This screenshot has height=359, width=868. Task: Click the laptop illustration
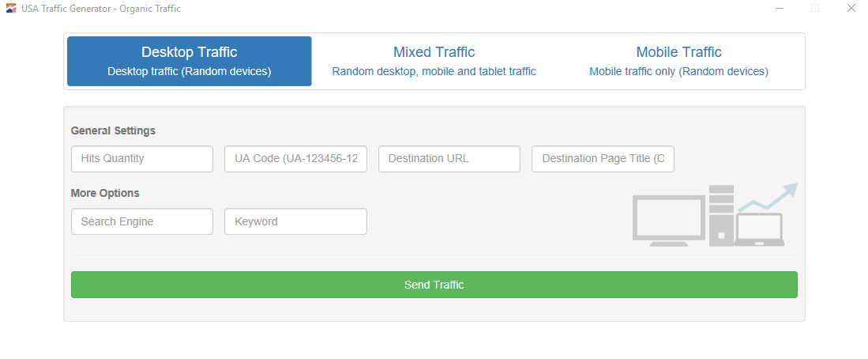coord(759,229)
